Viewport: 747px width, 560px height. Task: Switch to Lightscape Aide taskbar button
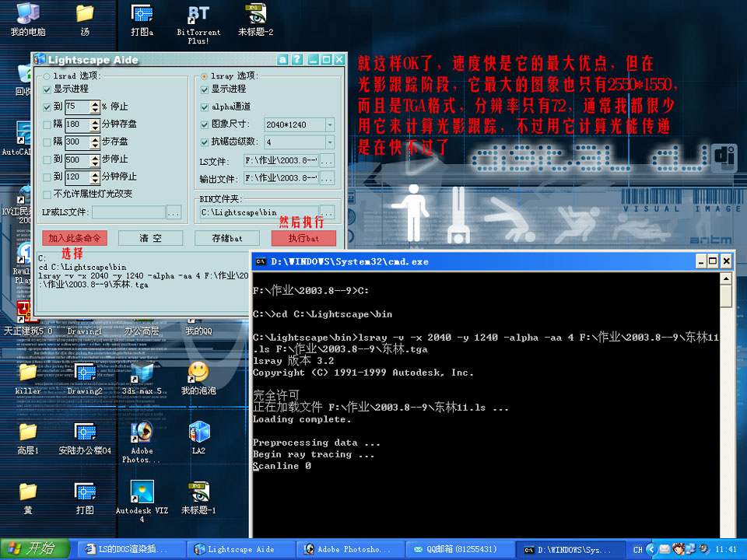tap(241, 550)
